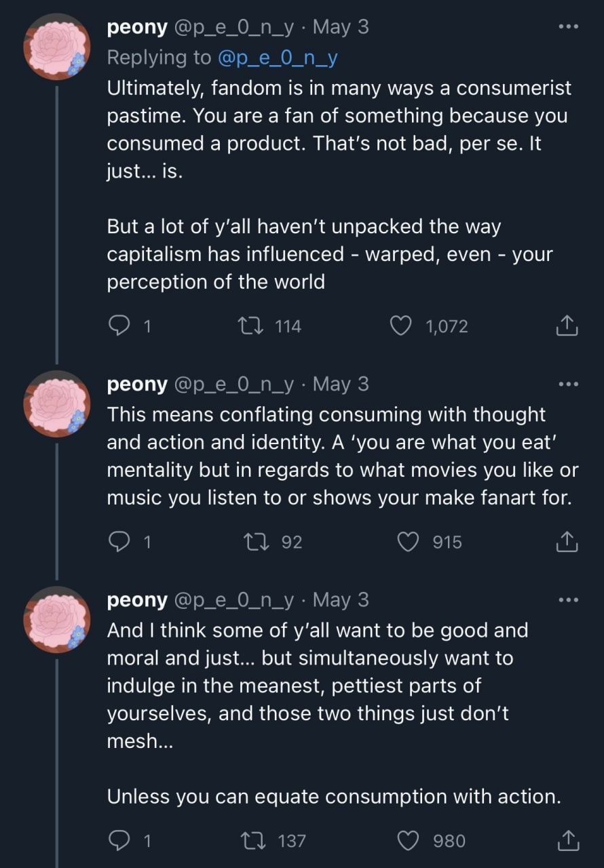This screenshot has height=868, width=604.
Task: Share the last tweet about meanest parts
Action: 567,841
